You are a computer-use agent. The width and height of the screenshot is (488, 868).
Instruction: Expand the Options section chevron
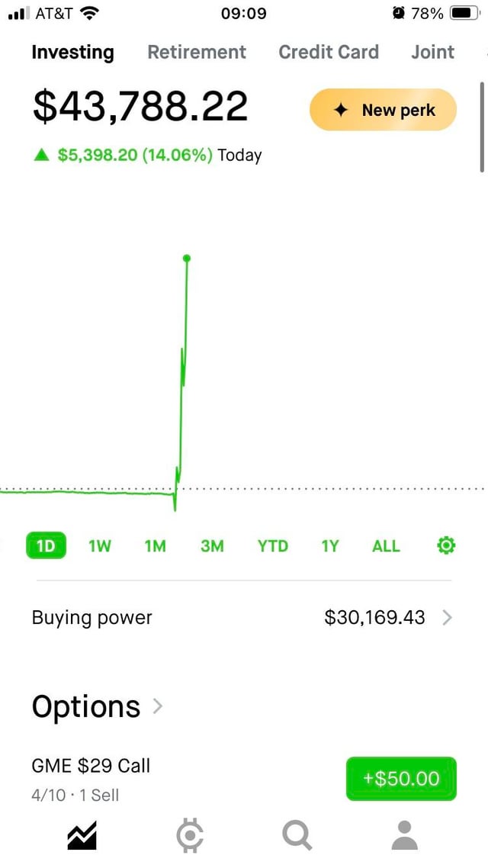(158, 706)
